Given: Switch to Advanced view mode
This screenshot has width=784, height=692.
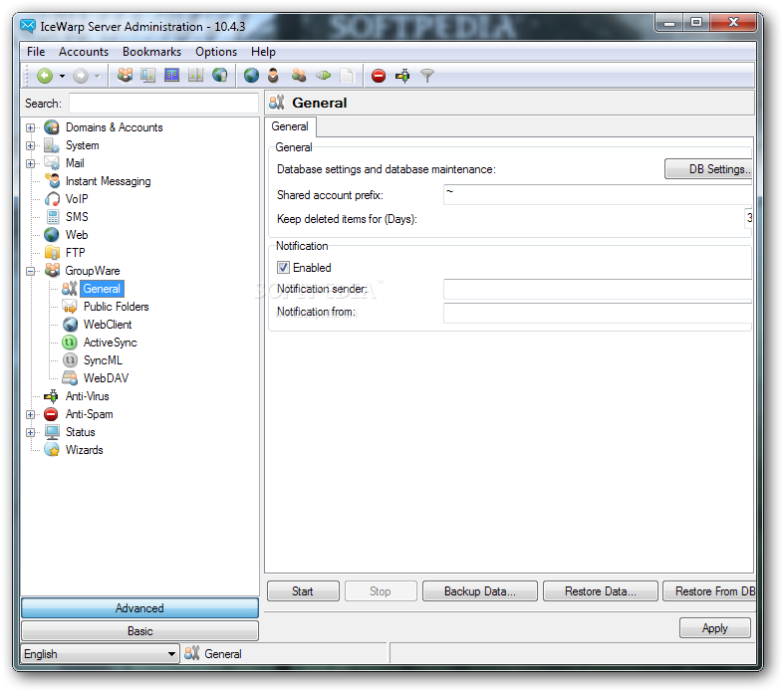Looking at the screenshot, I should coord(139,608).
